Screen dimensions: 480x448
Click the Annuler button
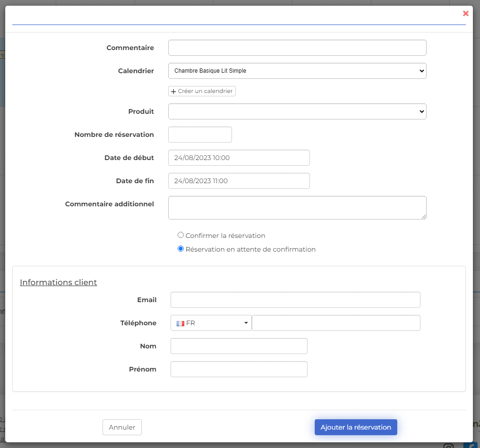click(122, 427)
